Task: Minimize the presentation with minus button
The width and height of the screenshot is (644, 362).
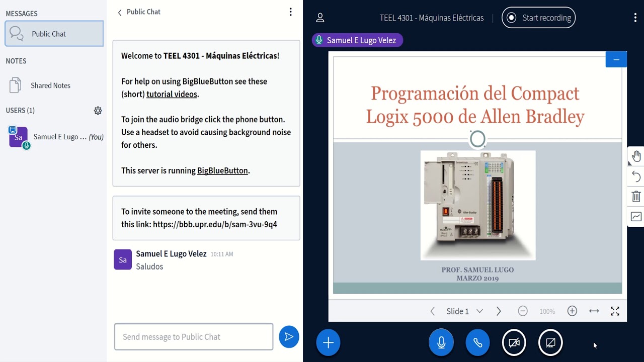Action: point(616,59)
